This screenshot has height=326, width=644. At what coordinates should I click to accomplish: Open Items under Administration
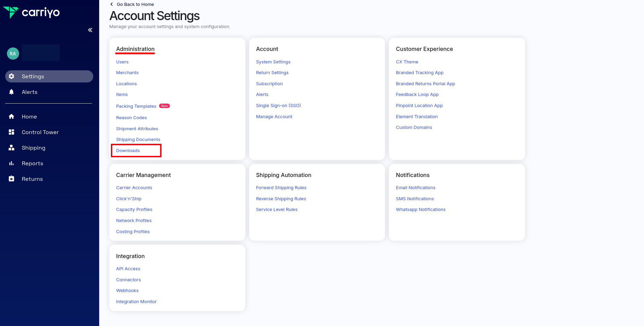[x=122, y=94]
